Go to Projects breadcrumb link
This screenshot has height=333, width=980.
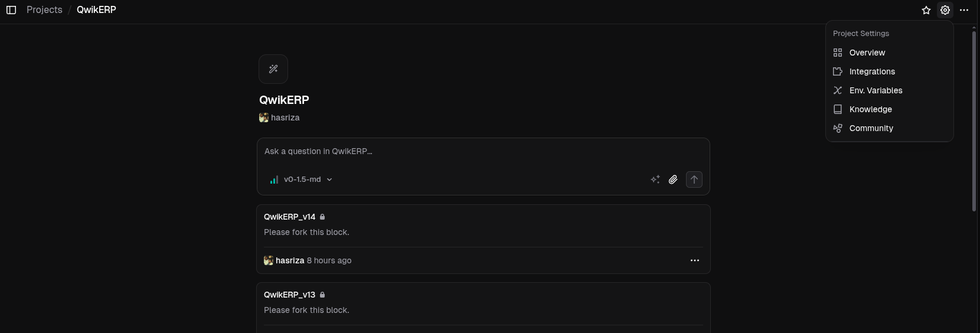(x=44, y=10)
